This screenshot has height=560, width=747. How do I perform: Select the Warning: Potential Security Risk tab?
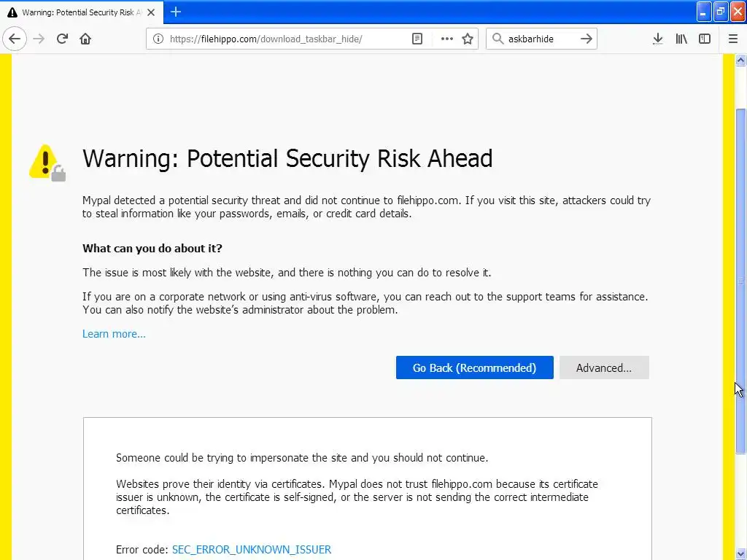(75, 12)
